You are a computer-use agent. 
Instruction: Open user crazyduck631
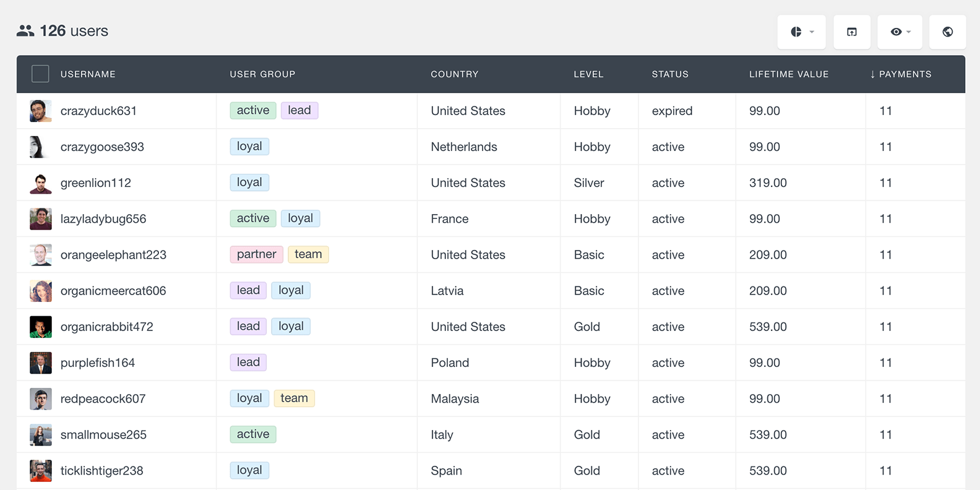tap(98, 111)
